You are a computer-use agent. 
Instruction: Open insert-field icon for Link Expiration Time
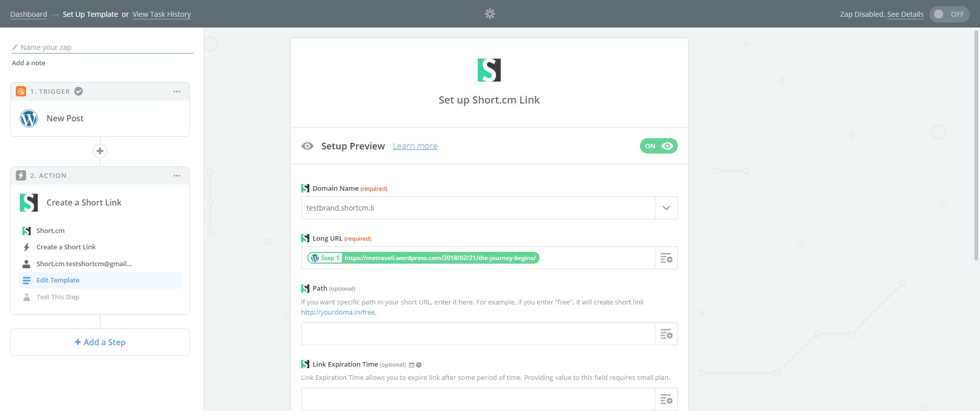pos(666,399)
